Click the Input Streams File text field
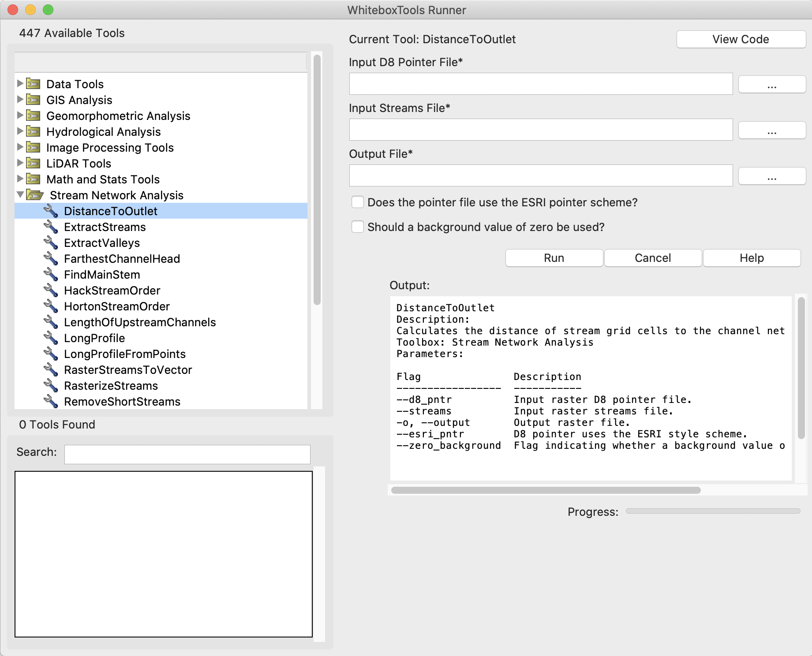812x656 pixels. pos(541,130)
